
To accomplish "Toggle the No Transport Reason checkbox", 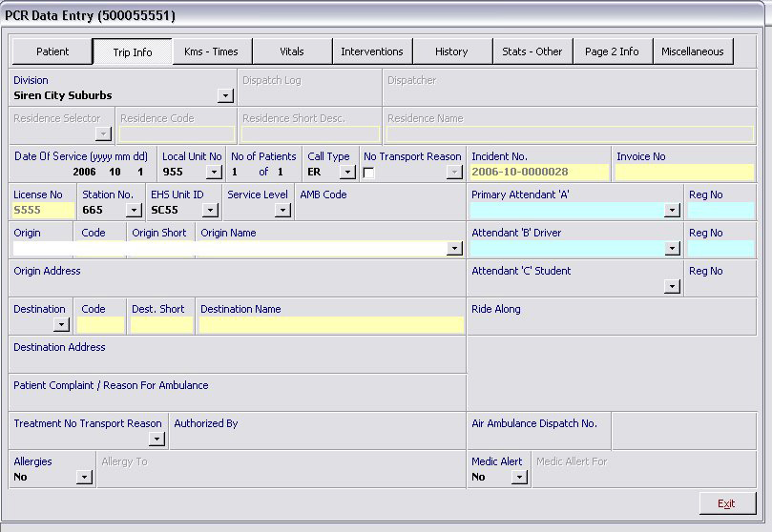I will pyautogui.click(x=369, y=173).
